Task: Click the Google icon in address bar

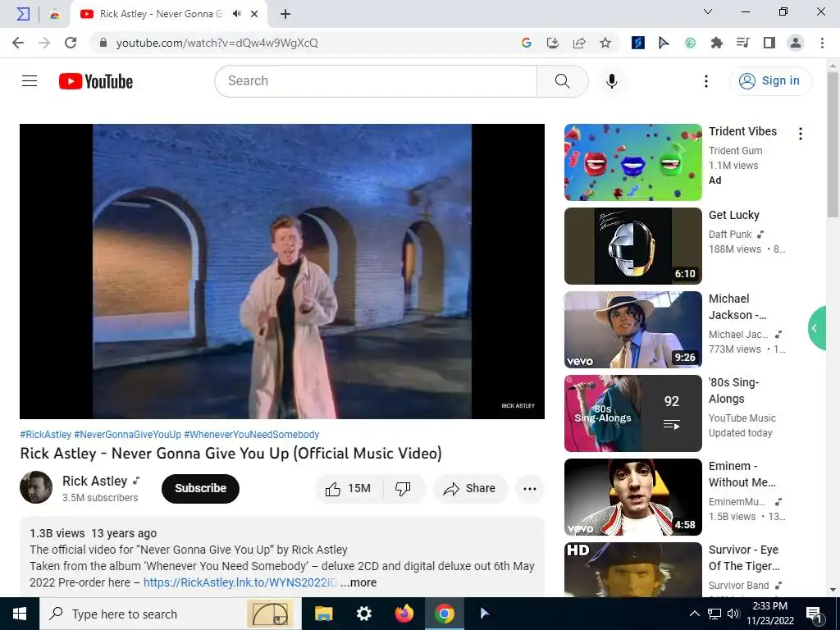Action: 526,43
